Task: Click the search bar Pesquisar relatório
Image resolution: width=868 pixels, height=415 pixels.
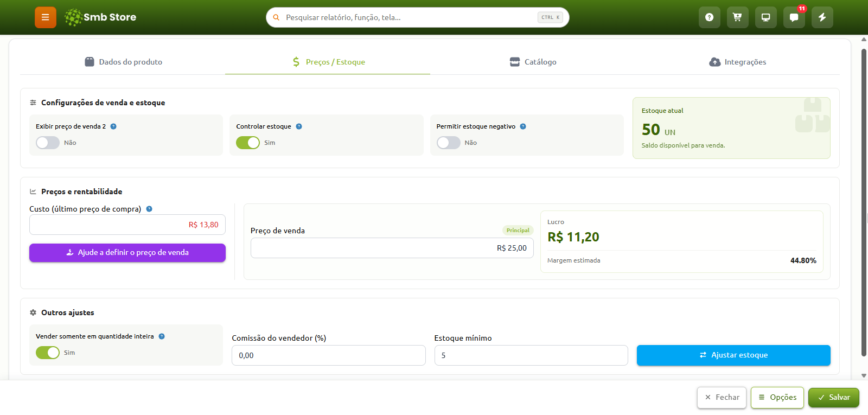Action: point(418,17)
